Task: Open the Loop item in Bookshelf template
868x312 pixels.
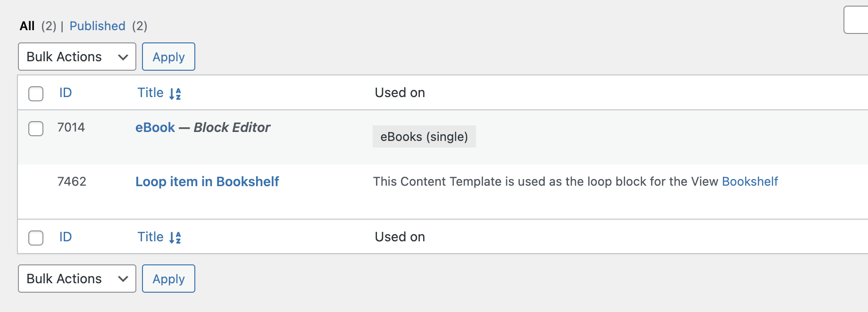Action: pyautogui.click(x=207, y=181)
